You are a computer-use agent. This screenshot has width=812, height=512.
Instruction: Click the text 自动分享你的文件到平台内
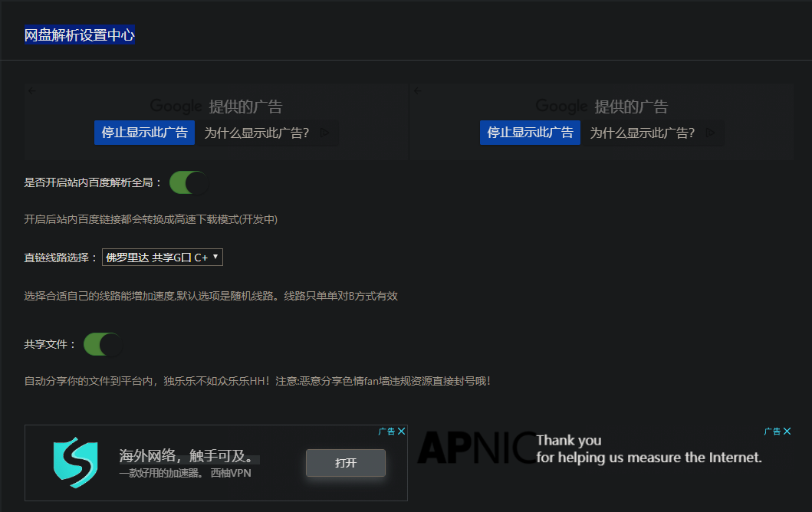pos(258,381)
